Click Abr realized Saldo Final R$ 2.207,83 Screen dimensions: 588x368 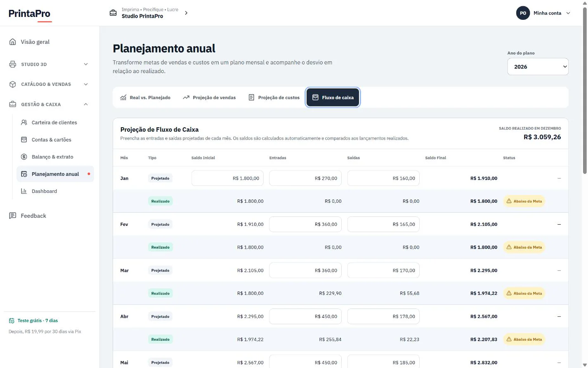[x=484, y=340]
